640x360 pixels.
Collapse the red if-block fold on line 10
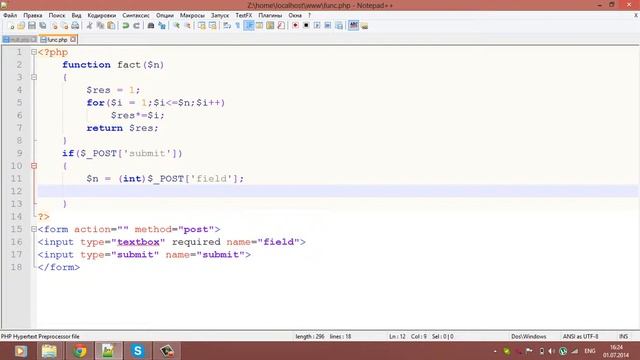click(34, 166)
